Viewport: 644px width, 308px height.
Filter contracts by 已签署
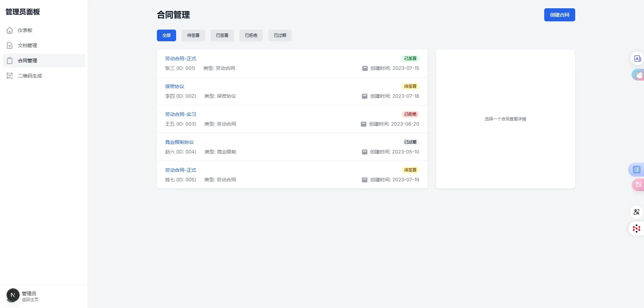point(222,35)
